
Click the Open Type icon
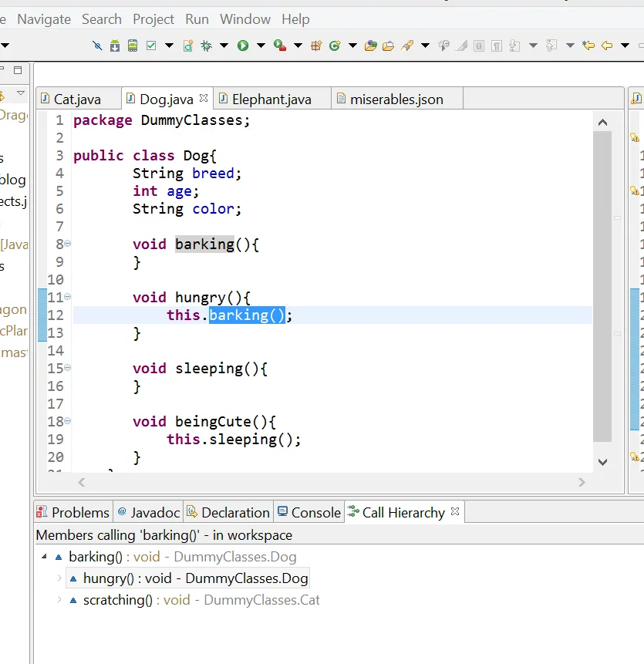(370, 46)
